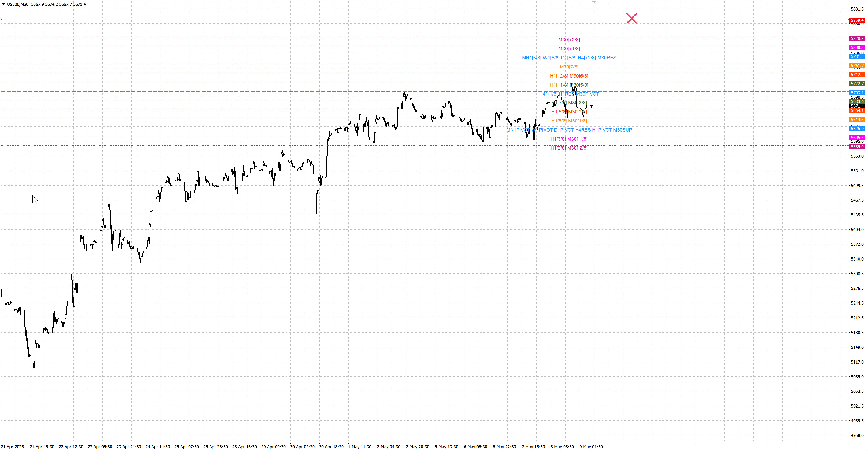Viewport: 868px width, 451px height.
Task: Click the 21 Apr 2025 date label
Action: tap(12, 447)
